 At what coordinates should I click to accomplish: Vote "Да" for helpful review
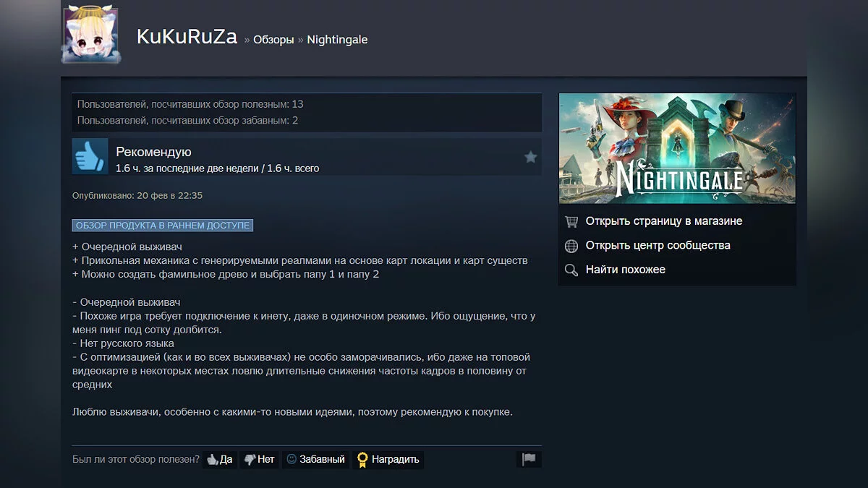(x=220, y=459)
